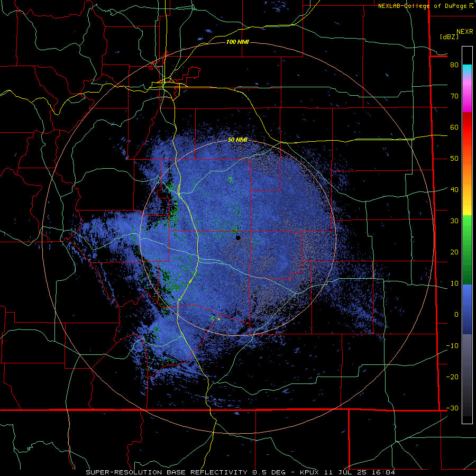This screenshot has width=476, height=476.
Task: Click the -30 value on the dBZ scale
Action: coord(452,408)
